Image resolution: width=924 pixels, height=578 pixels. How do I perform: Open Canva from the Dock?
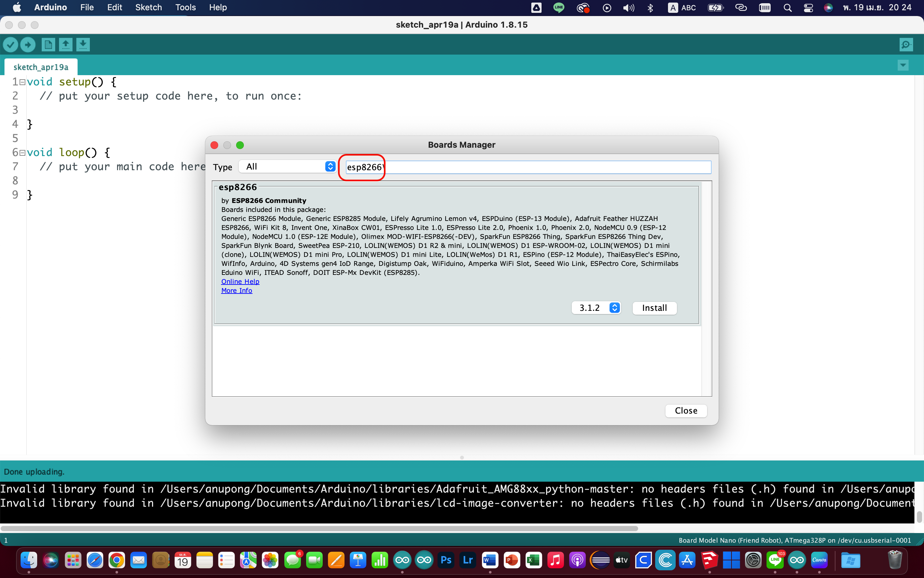[819, 560]
